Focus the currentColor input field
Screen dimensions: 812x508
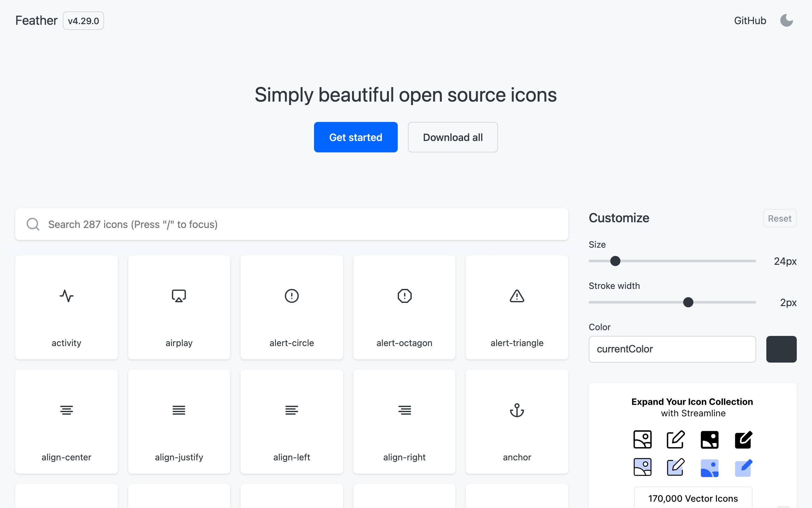click(x=672, y=349)
